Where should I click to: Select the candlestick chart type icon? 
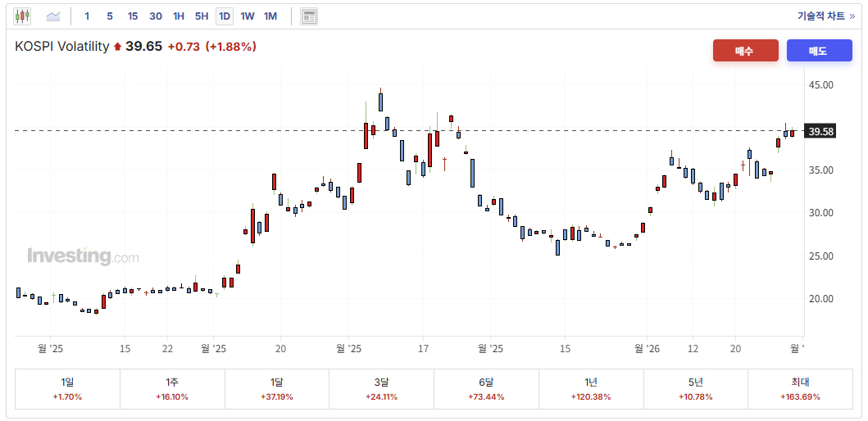(22, 16)
